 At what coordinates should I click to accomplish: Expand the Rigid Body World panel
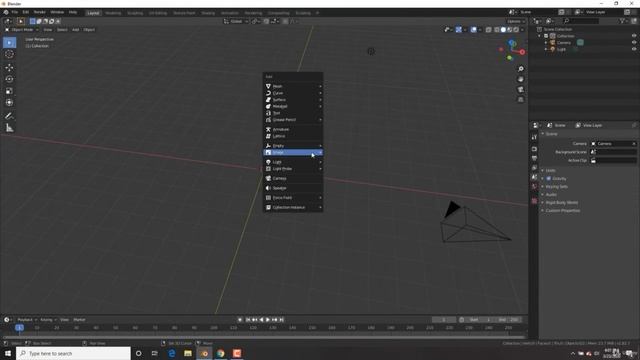(x=561, y=202)
